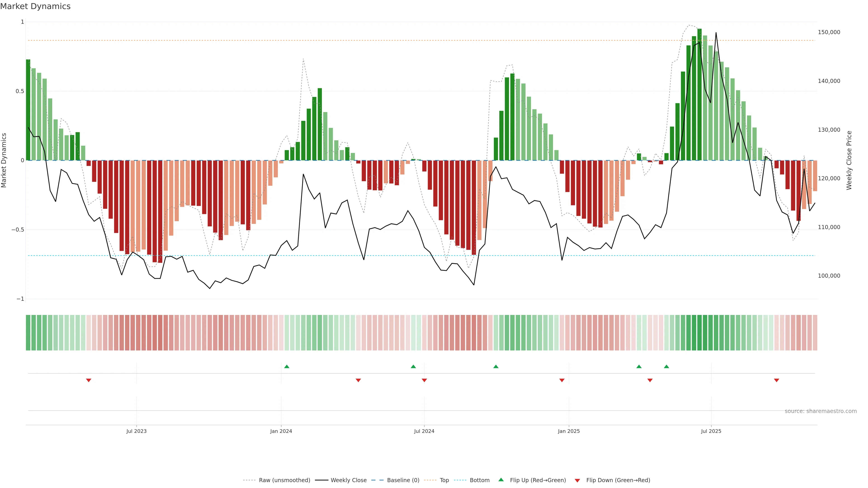
Task: Click the red flip-down marker just before Jan 2025
Action: 562,380
